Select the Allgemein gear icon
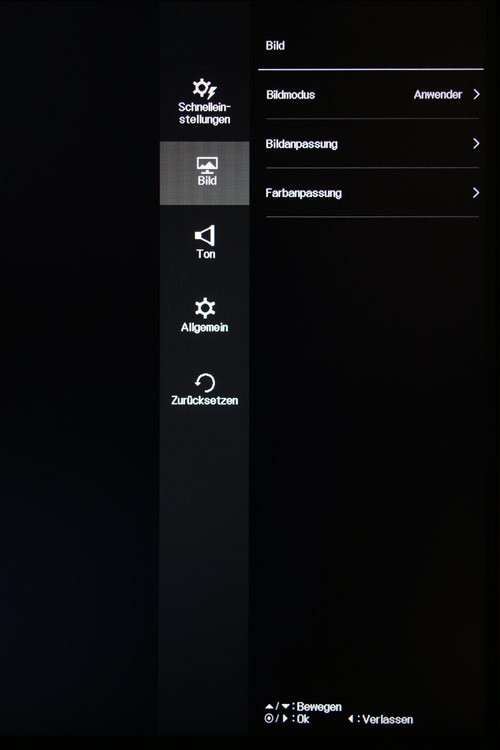500x750 pixels. (x=205, y=309)
